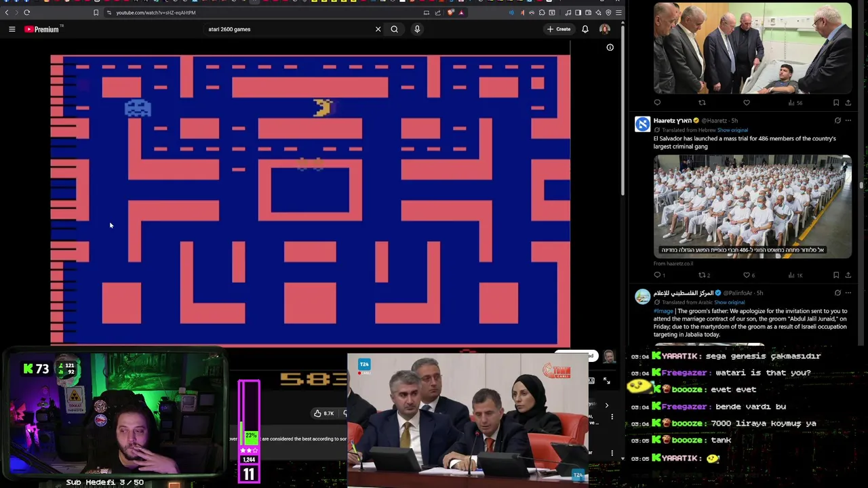Open YouTube notifications bell
The image size is (868, 488).
(585, 29)
